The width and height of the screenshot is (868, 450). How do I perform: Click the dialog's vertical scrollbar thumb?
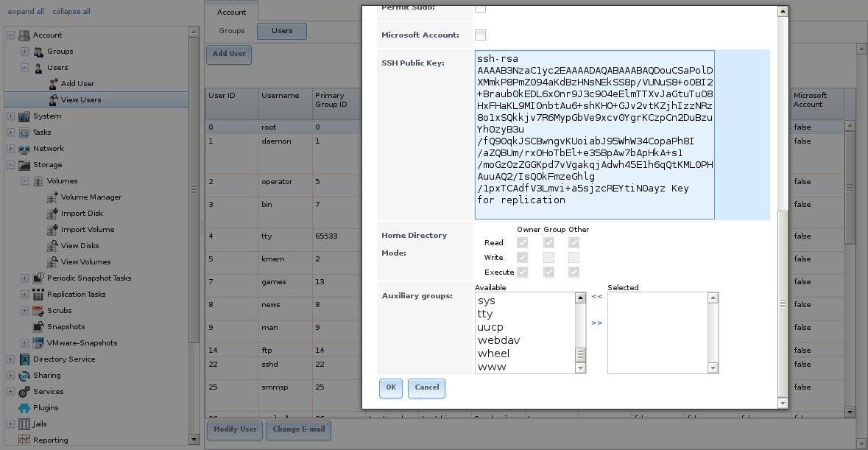pos(783,302)
